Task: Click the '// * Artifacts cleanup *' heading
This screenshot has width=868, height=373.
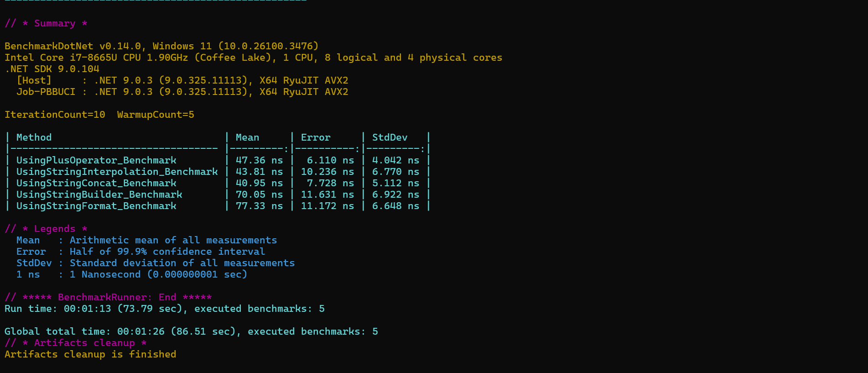Action: [76, 343]
